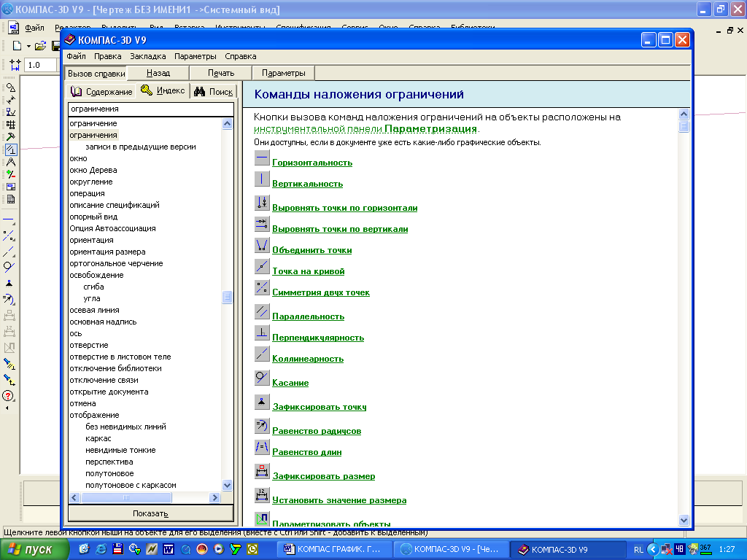
Task: Click the hammer tool icon in left sidebar
Action: point(10,136)
